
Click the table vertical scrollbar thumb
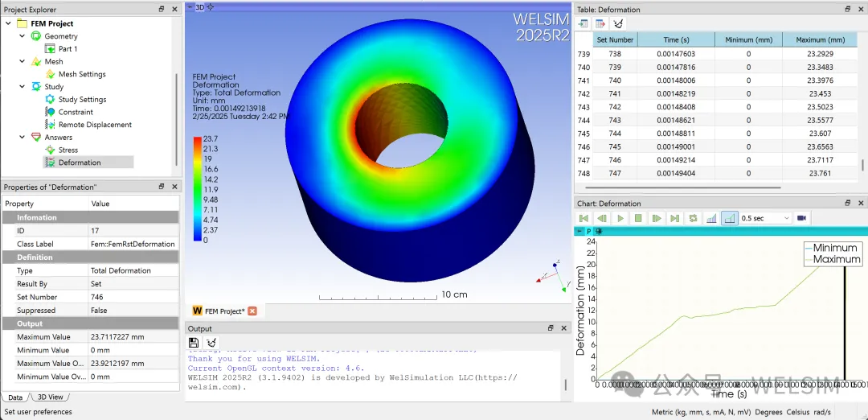pyautogui.click(x=862, y=165)
